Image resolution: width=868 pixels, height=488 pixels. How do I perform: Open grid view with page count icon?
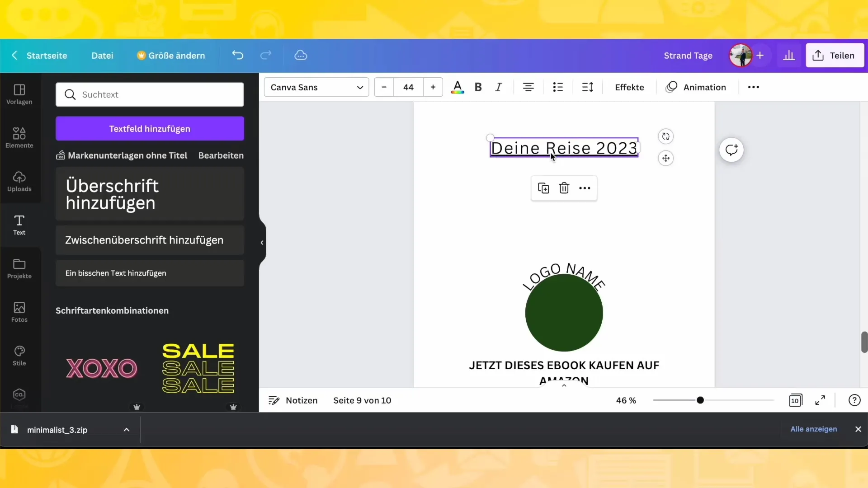795,400
